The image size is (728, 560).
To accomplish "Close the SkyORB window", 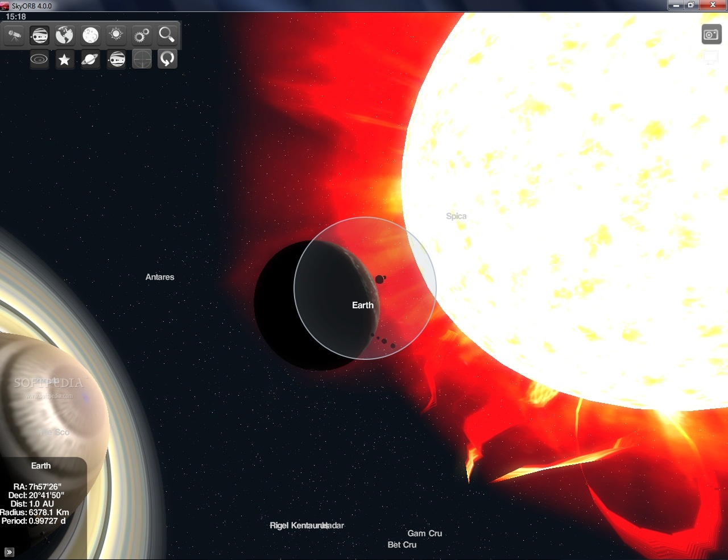I will 713,5.
